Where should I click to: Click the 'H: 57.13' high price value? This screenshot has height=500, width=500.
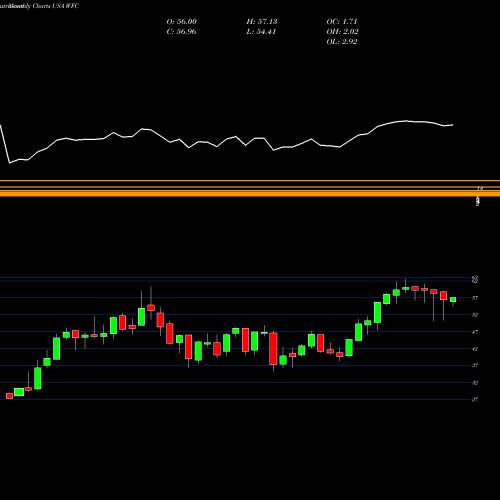[x=262, y=22]
